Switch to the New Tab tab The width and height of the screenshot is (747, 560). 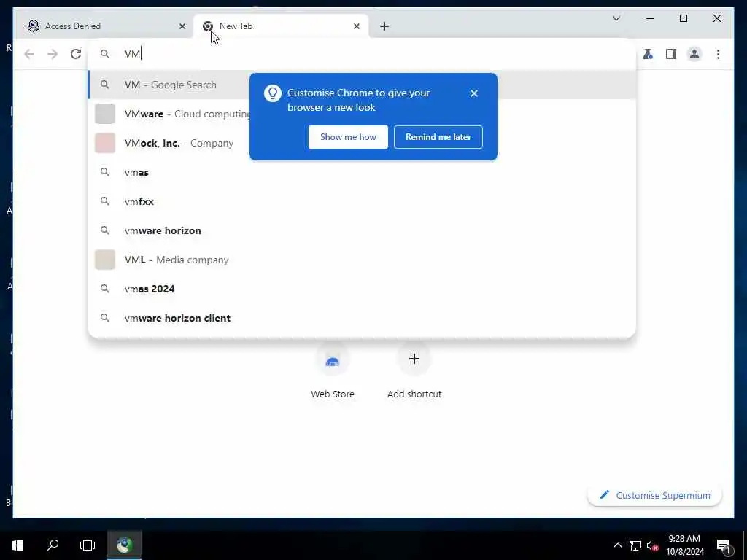click(x=281, y=26)
